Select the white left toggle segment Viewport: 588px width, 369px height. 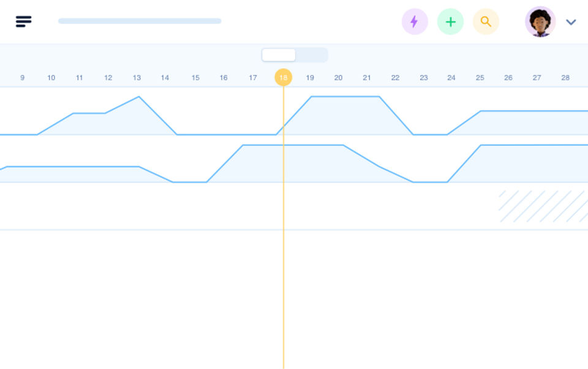coord(279,55)
